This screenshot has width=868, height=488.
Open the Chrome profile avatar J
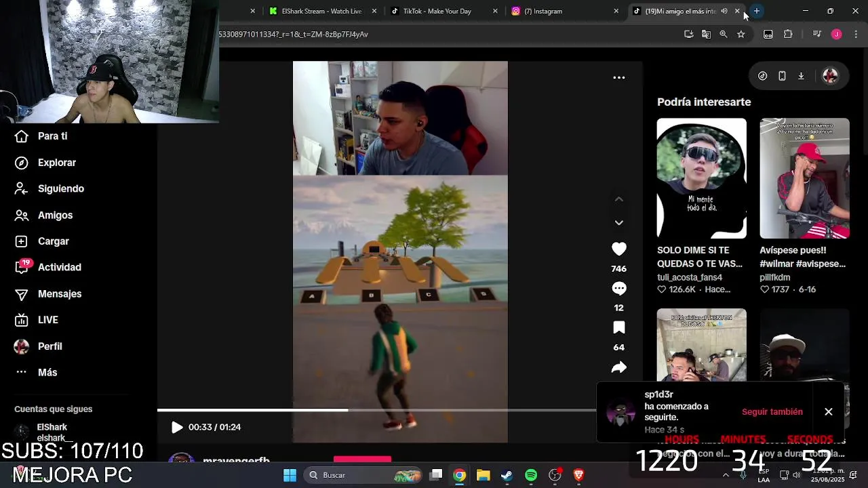point(836,34)
